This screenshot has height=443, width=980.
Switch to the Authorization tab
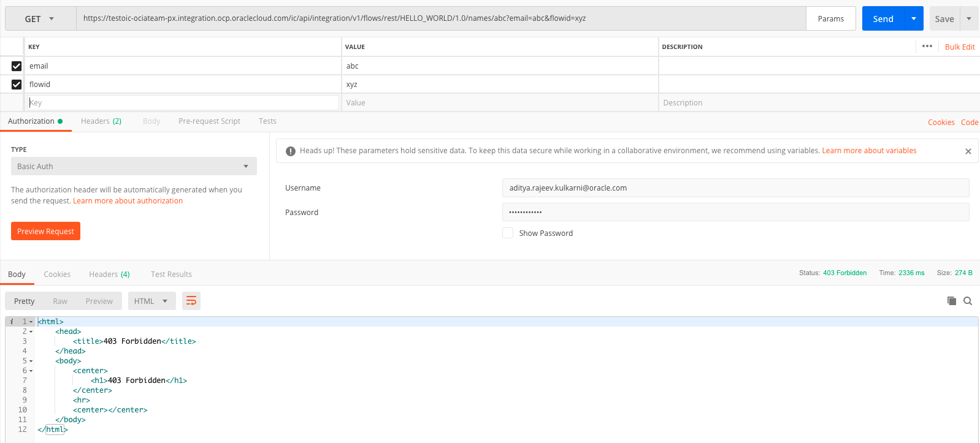tap(35, 121)
